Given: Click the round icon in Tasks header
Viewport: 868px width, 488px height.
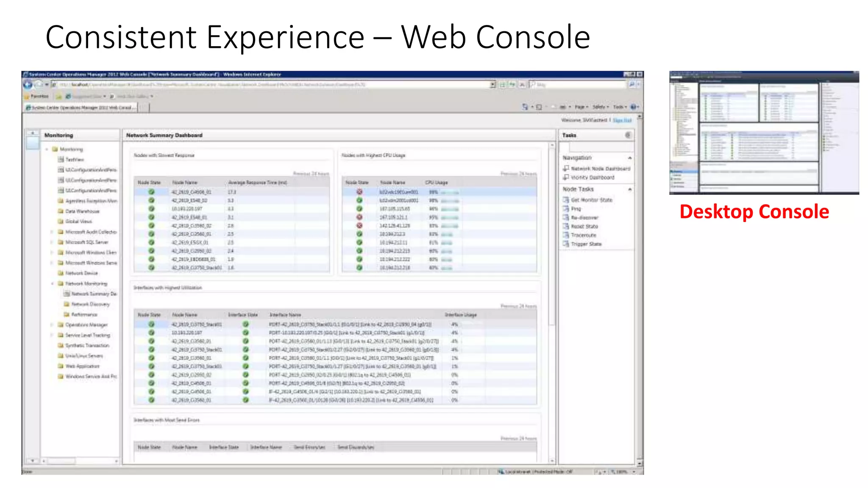Looking at the screenshot, I should click(x=628, y=135).
